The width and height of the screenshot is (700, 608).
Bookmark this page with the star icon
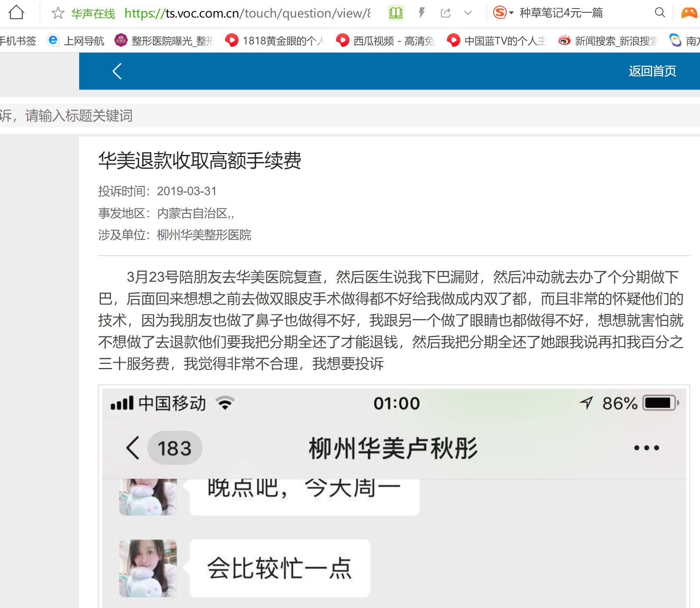58,13
